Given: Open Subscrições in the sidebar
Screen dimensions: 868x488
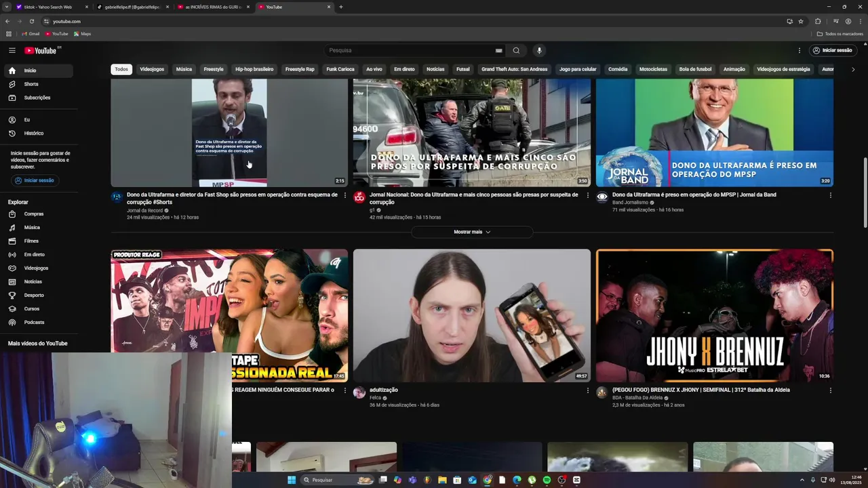Looking at the screenshot, I should coord(37,98).
